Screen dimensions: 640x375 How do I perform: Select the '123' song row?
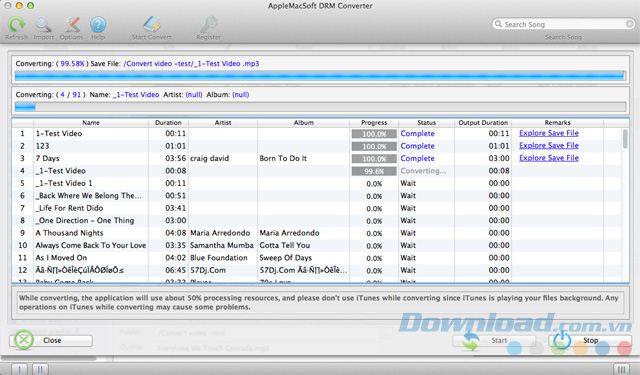point(316,146)
